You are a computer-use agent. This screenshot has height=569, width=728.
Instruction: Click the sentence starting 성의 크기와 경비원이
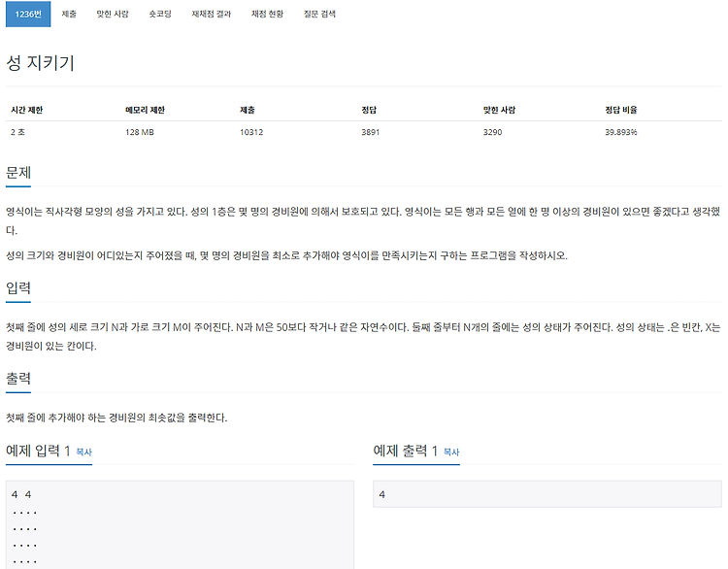click(286, 255)
